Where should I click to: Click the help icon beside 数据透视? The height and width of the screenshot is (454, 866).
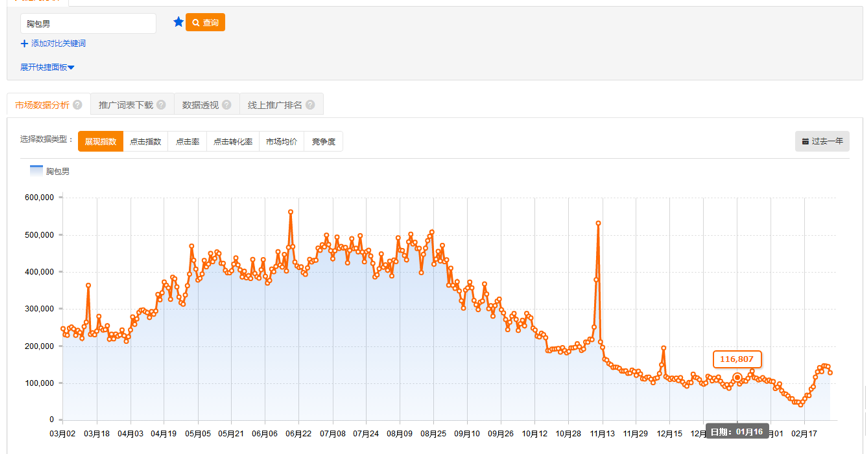(227, 105)
